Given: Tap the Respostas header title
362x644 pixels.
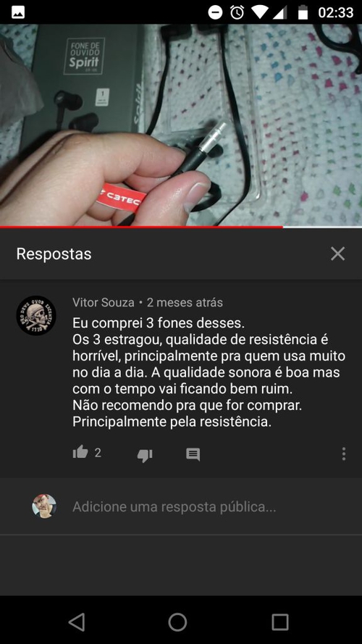Looking at the screenshot, I should click(x=54, y=254).
